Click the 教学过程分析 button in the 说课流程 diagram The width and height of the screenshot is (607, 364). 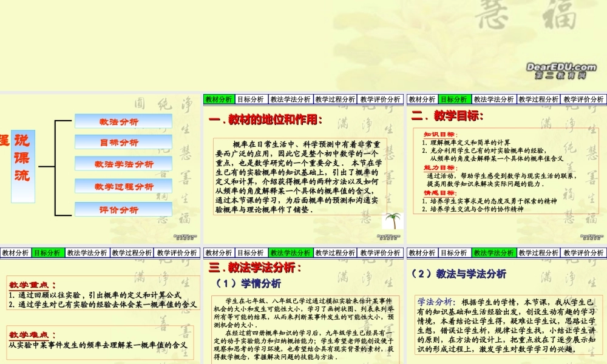tap(123, 186)
